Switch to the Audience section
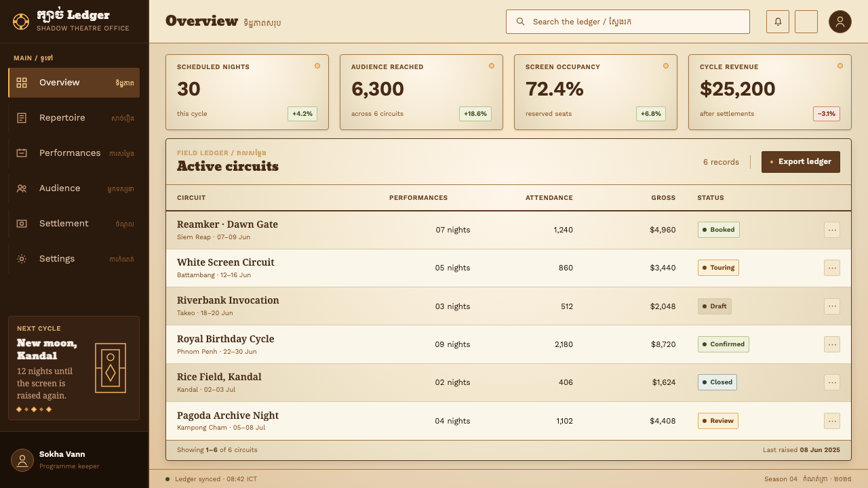The height and width of the screenshot is (488, 868). pos(74,188)
